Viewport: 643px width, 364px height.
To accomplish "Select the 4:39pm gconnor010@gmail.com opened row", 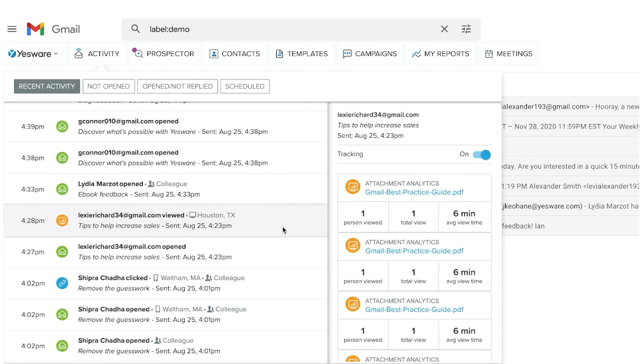I will [x=165, y=126].
